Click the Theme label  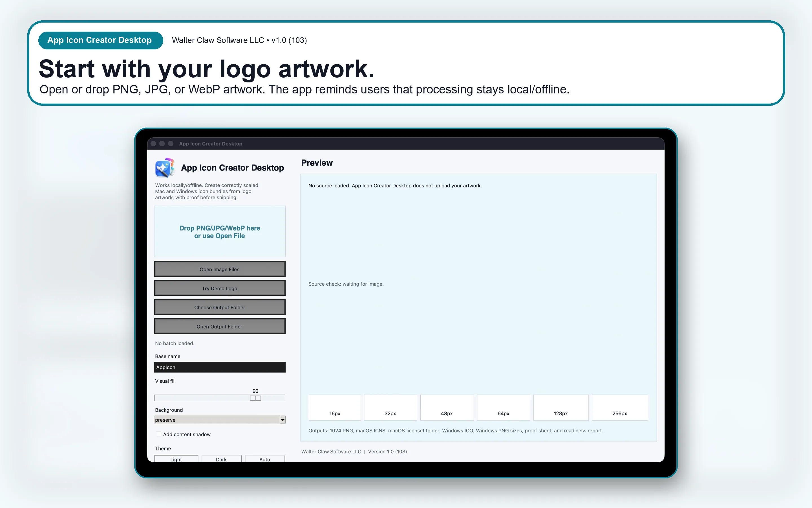click(x=163, y=448)
